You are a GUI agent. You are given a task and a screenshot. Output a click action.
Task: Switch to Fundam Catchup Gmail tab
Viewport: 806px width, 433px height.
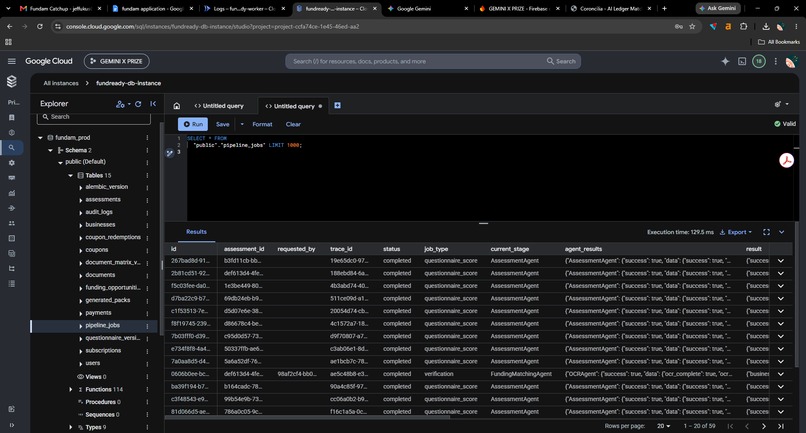[60, 9]
